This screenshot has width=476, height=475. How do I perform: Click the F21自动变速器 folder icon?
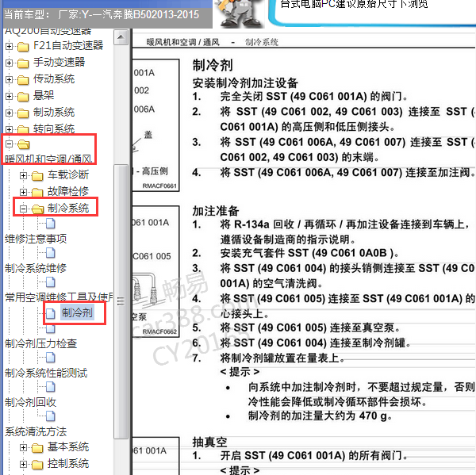point(23,47)
